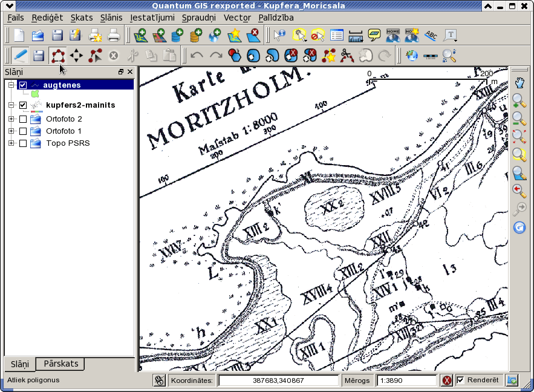
Task: Click the Undo arrow icon
Action: 197,56
